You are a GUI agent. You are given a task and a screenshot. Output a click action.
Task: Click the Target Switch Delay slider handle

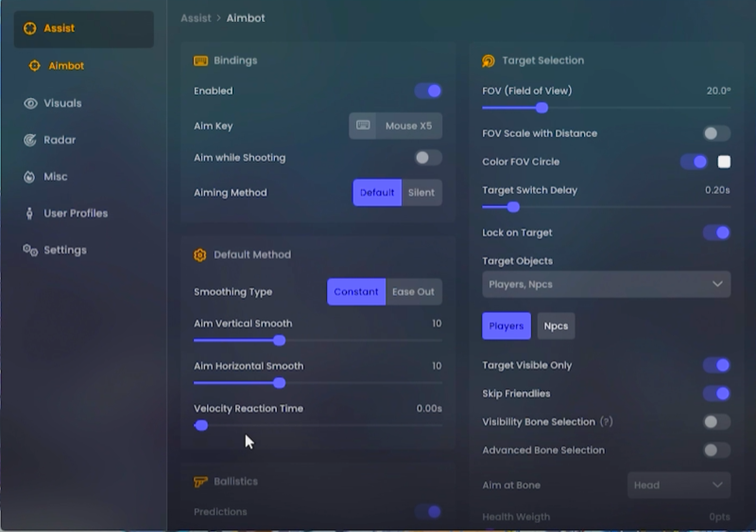pyautogui.click(x=513, y=207)
